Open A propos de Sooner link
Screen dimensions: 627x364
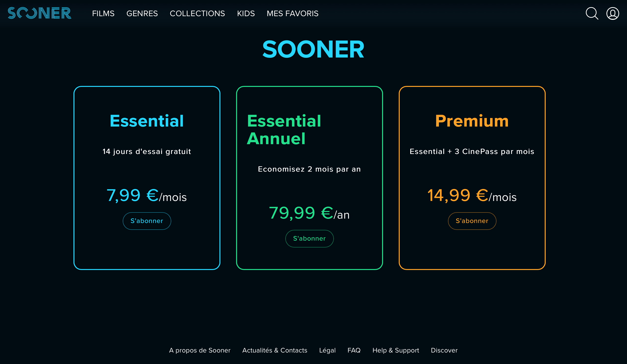coord(200,350)
